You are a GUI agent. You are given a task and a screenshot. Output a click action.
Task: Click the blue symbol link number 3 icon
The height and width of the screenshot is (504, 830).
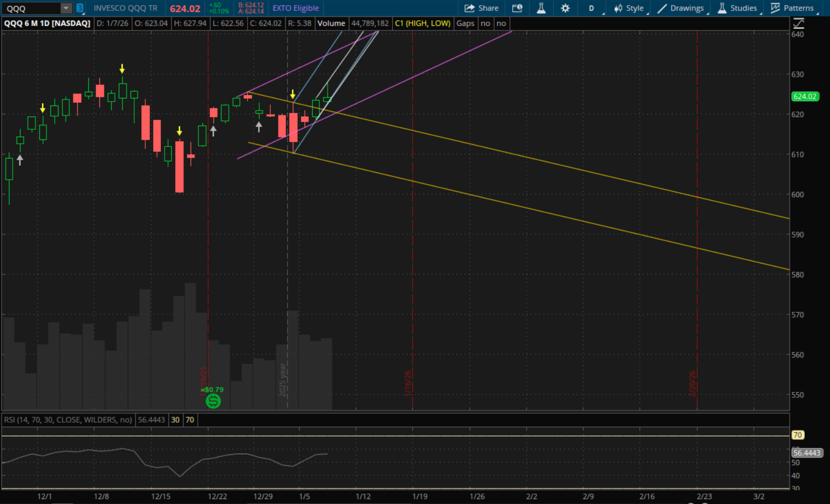coord(80,8)
